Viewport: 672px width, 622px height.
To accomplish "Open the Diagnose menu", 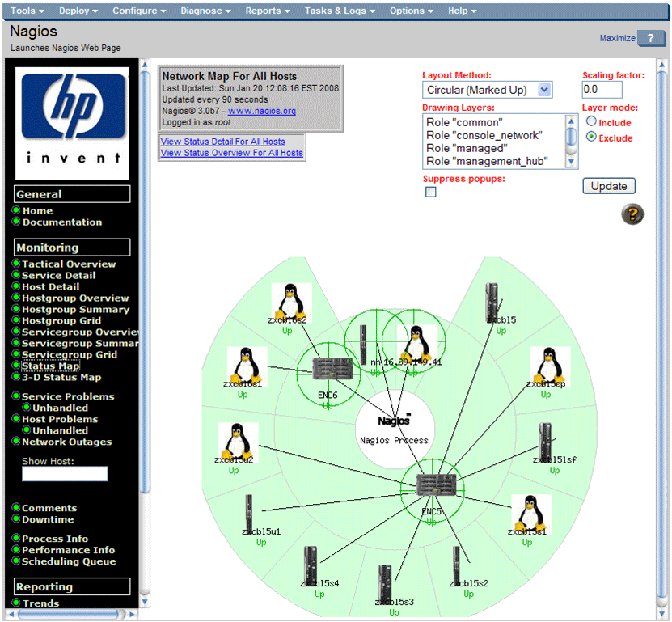I will [x=205, y=11].
